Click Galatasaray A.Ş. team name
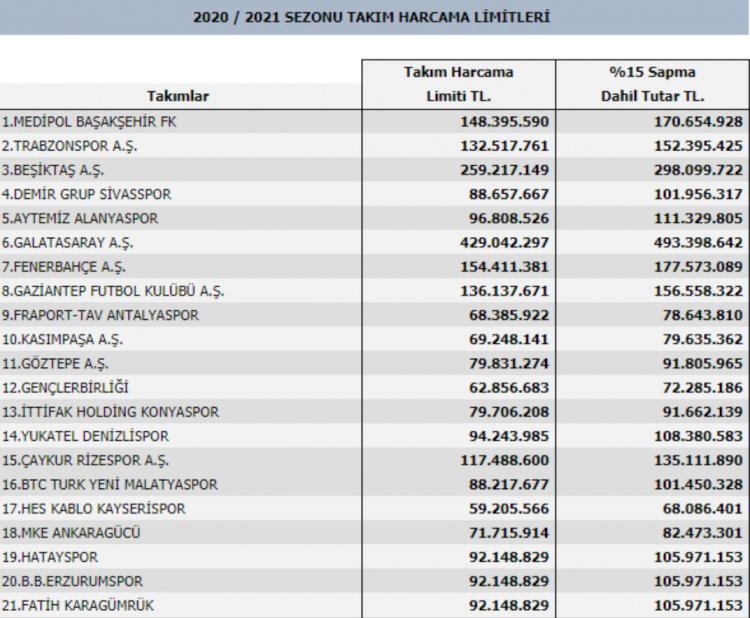 pos(67,243)
